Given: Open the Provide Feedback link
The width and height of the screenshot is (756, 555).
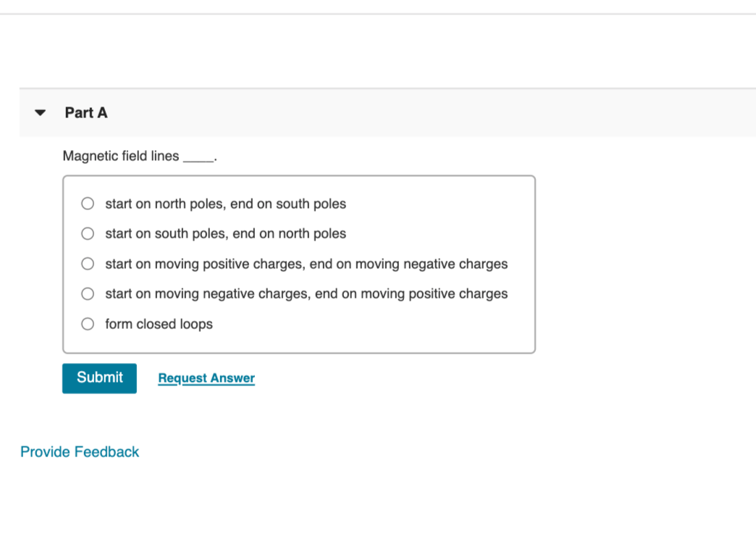Looking at the screenshot, I should coord(80,451).
